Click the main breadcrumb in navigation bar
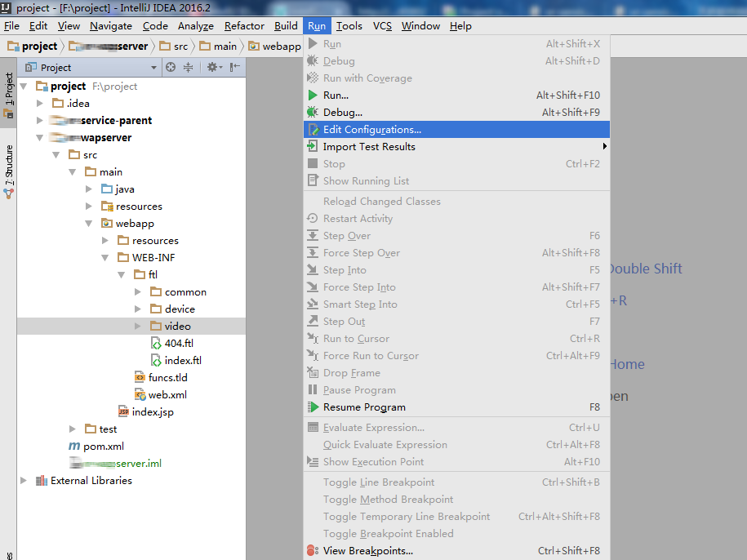Image resolution: width=747 pixels, height=560 pixels. pyautogui.click(x=218, y=47)
